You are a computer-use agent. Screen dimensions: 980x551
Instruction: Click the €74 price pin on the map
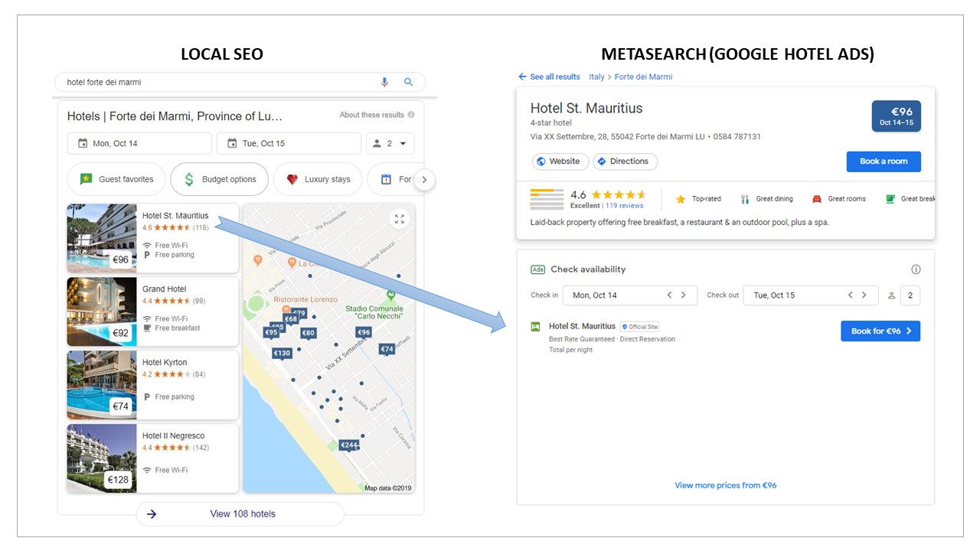click(x=387, y=350)
